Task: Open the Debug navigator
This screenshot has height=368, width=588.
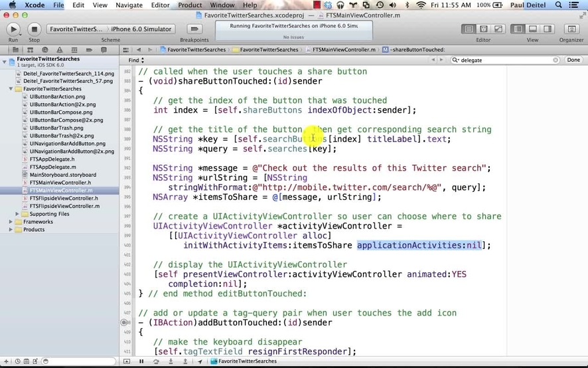Action: (74, 50)
